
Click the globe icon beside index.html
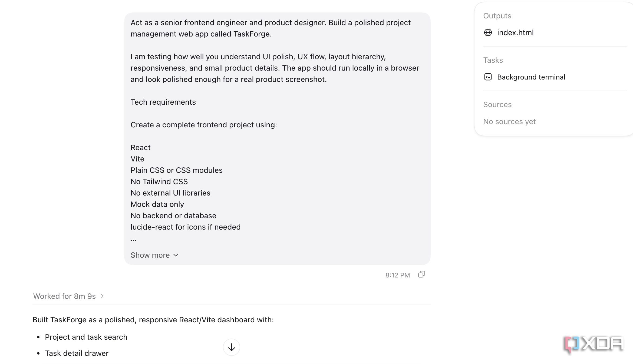coord(488,33)
